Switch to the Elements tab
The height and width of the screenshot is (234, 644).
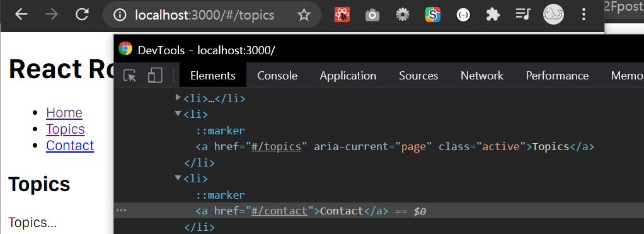click(x=213, y=76)
